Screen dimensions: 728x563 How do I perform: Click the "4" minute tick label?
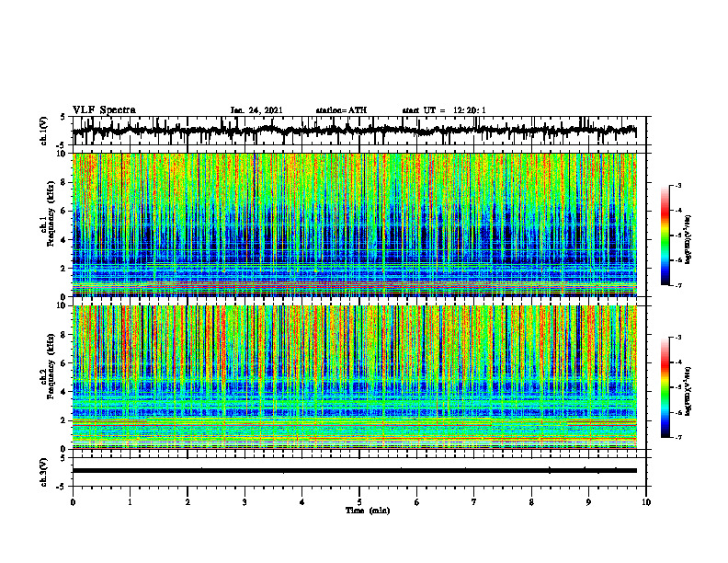tap(302, 502)
